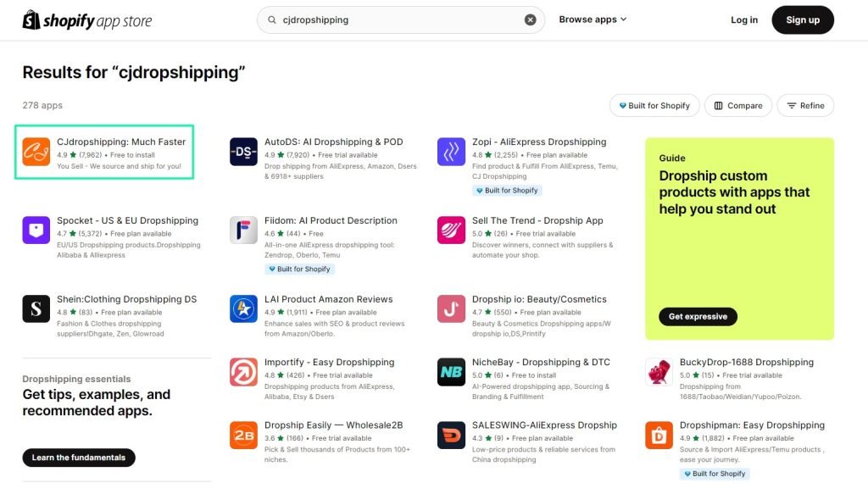This screenshot has height=494, width=868.
Task: Click the Compare button
Action: 738,106
